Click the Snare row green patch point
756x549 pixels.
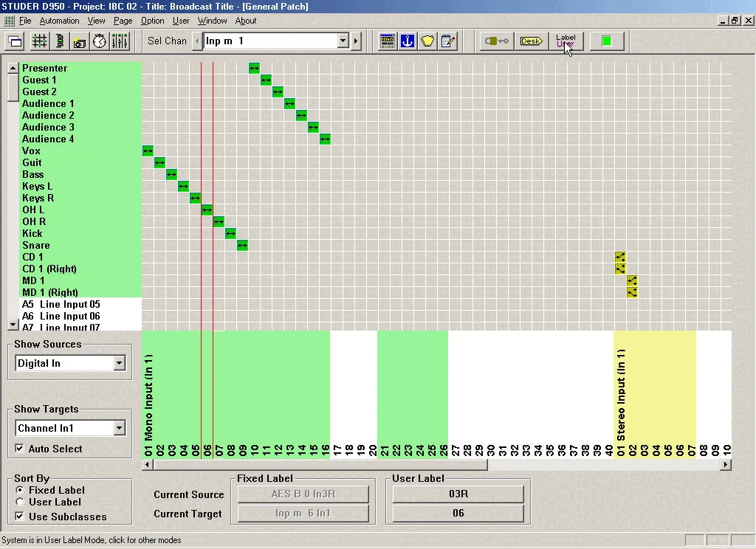click(x=242, y=245)
